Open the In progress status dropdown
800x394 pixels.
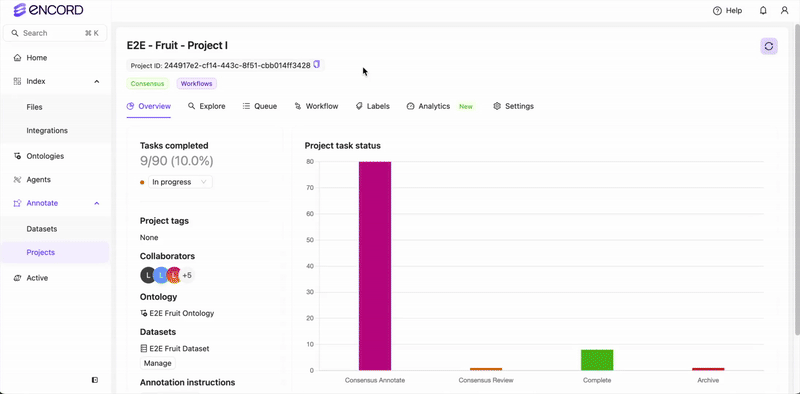[181, 182]
